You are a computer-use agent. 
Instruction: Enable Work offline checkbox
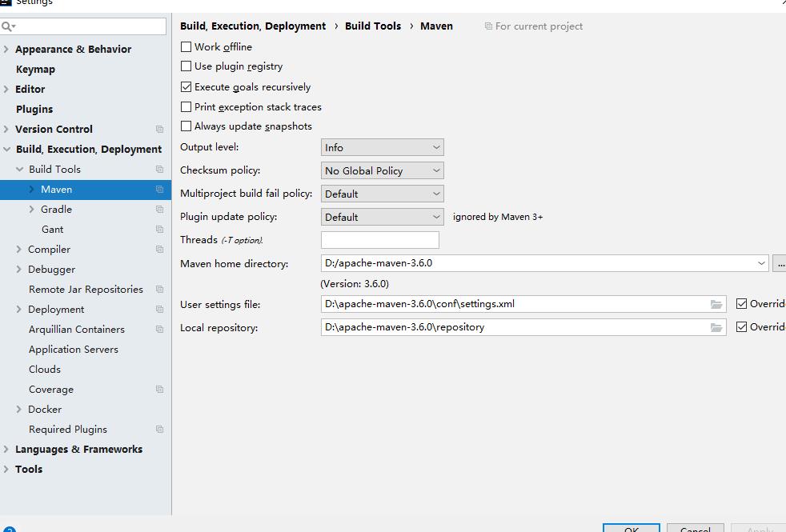[186, 46]
